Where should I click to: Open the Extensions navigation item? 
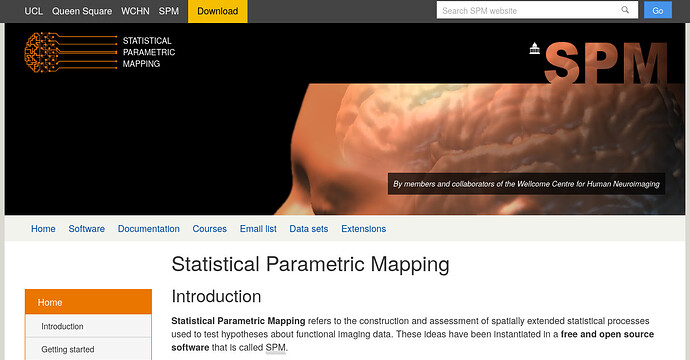pyautogui.click(x=363, y=229)
